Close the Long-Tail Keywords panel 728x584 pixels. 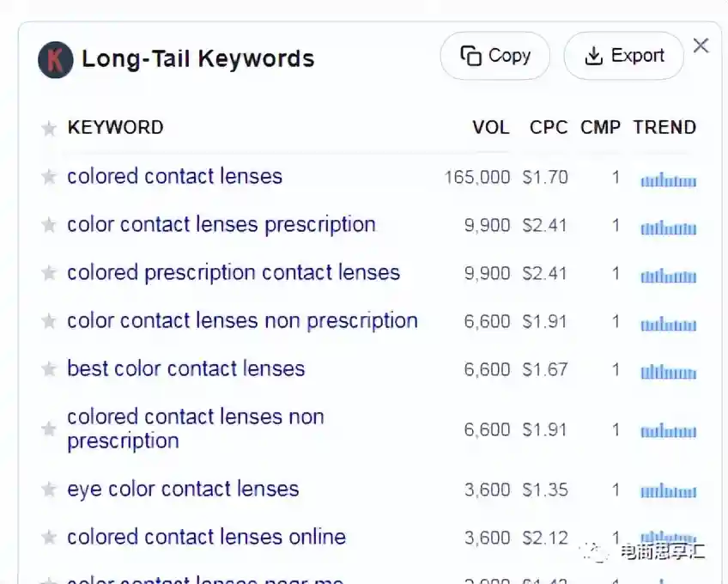[701, 46]
